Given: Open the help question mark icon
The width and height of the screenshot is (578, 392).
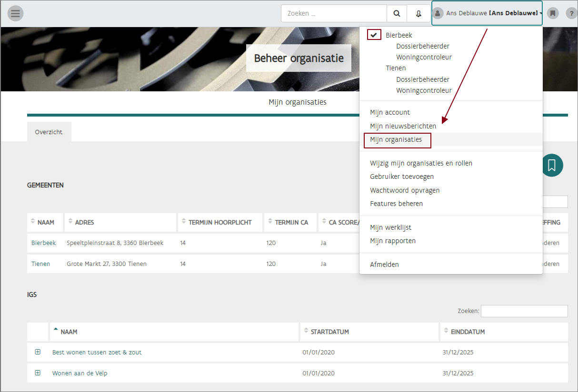Looking at the screenshot, I should [571, 13].
